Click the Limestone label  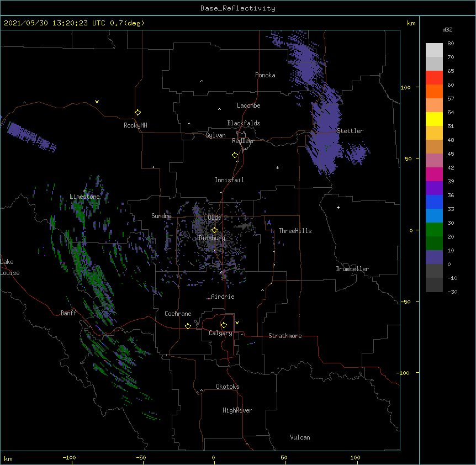click(84, 197)
